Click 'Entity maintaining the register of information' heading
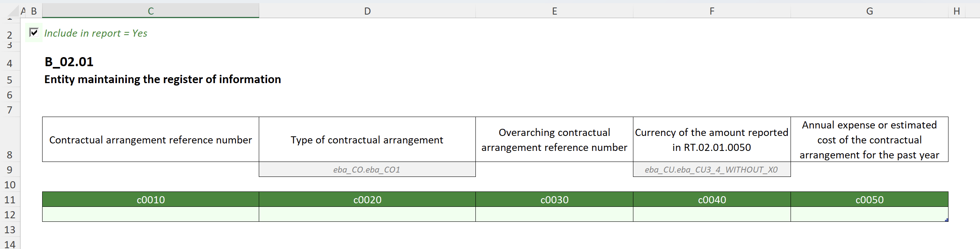Screen dimensions: 980x249 (x=163, y=79)
